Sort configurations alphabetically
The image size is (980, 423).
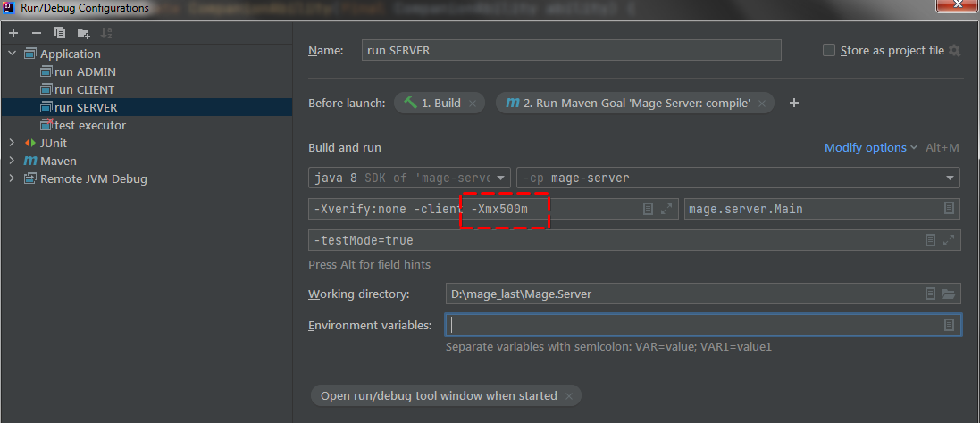click(x=106, y=33)
